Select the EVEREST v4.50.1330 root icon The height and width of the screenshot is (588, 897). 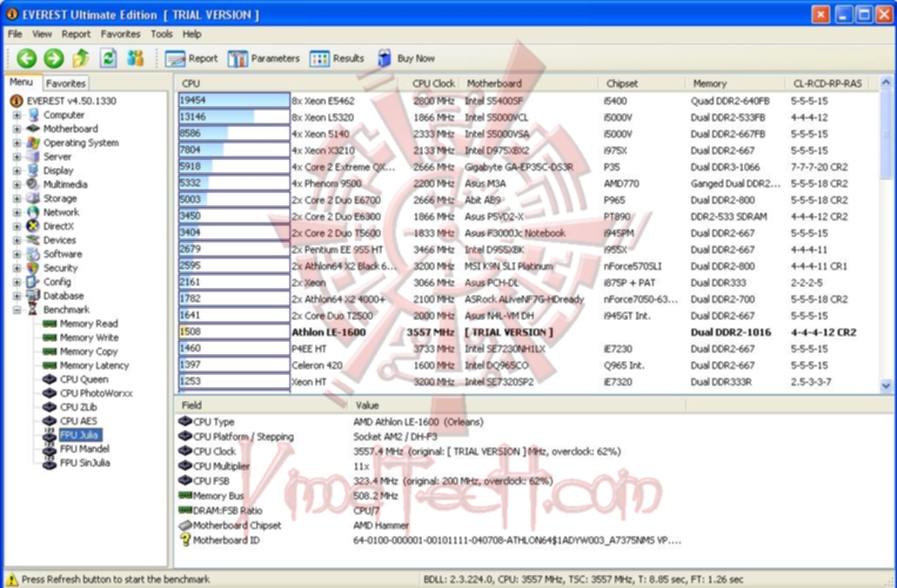coord(16,101)
